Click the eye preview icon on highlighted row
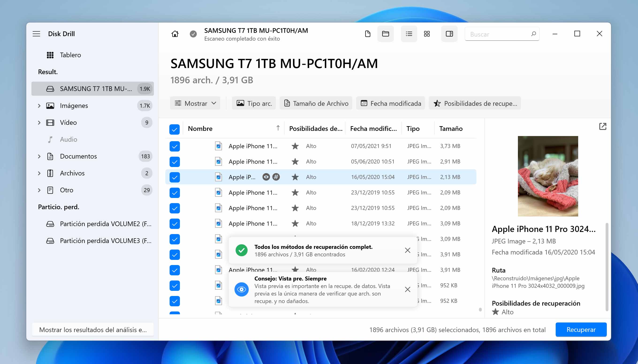 [x=266, y=177]
